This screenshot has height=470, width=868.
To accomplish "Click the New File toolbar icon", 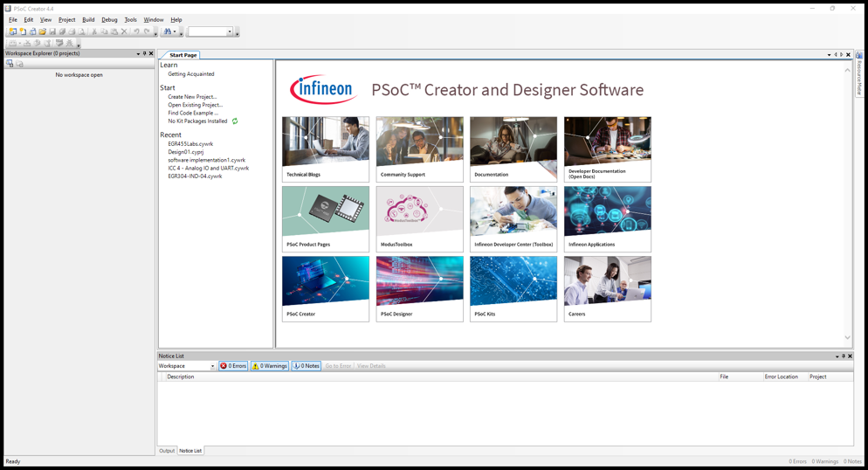I will pyautogui.click(x=23, y=31).
